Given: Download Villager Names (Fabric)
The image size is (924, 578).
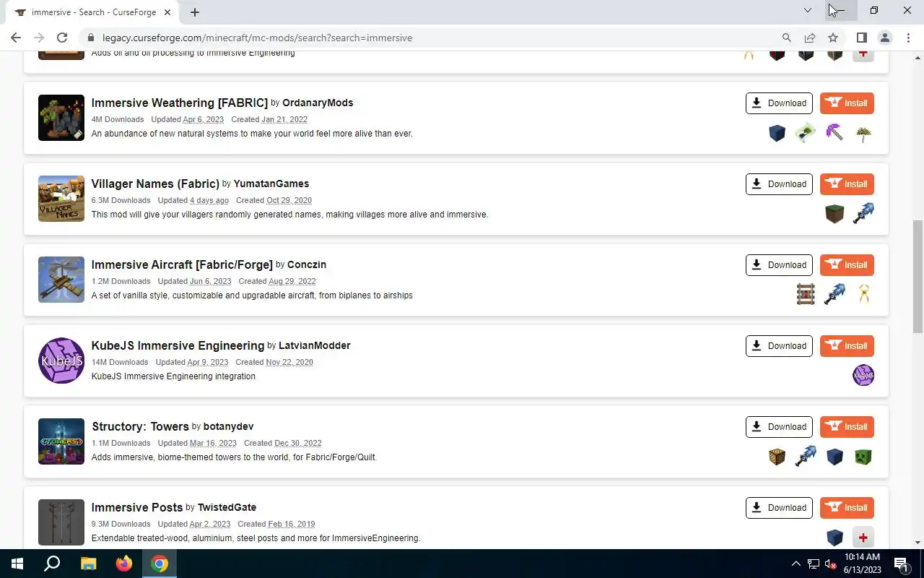Looking at the screenshot, I should (779, 184).
